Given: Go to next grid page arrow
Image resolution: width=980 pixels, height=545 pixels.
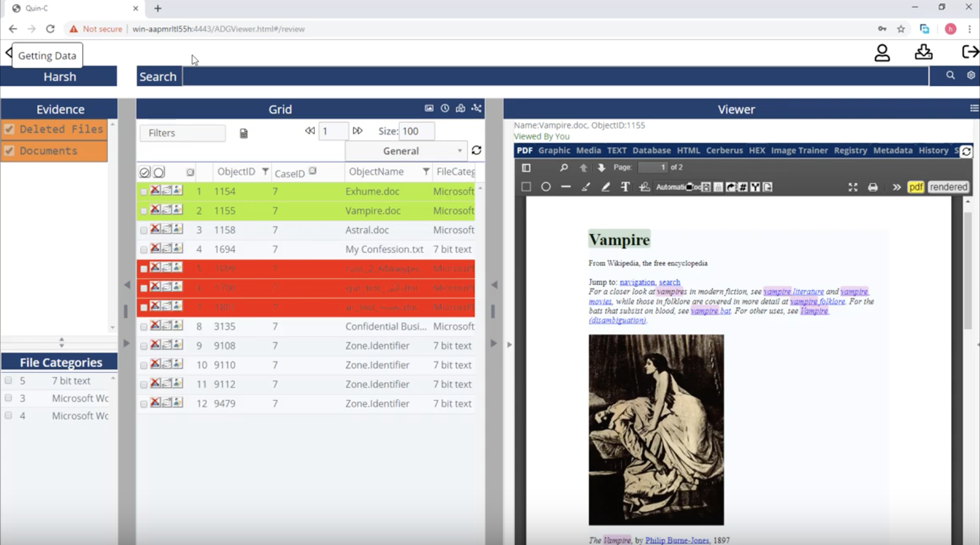Looking at the screenshot, I should coord(358,131).
